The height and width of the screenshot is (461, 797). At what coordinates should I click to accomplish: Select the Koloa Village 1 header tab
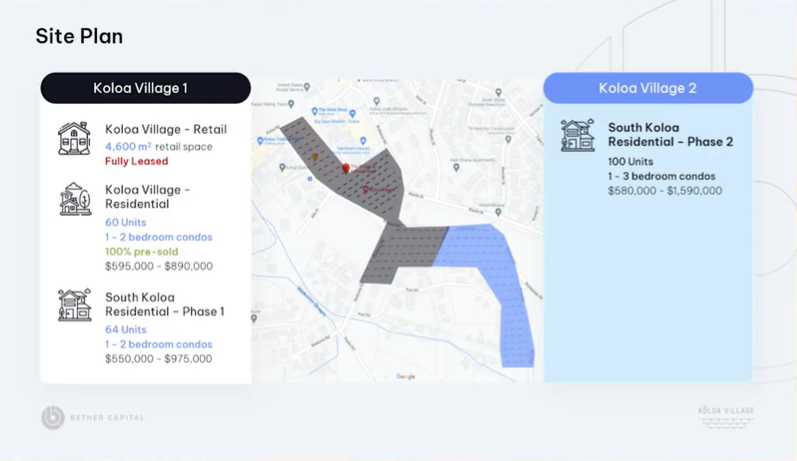click(x=145, y=88)
